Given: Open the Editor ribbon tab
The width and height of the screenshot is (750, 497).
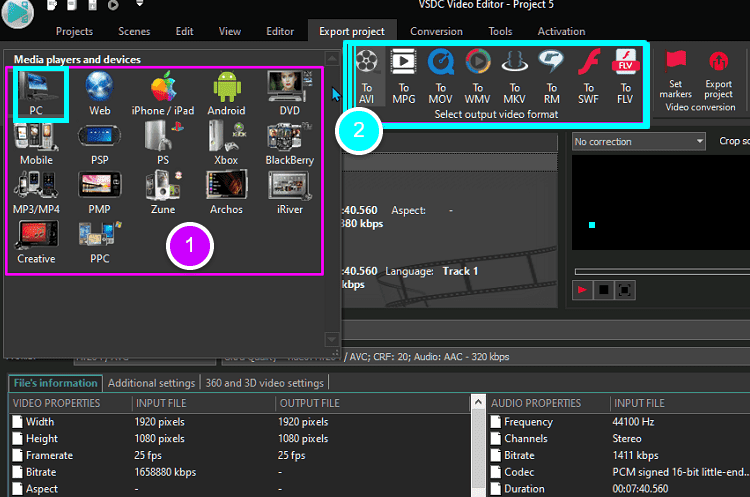Looking at the screenshot, I should [x=280, y=32].
